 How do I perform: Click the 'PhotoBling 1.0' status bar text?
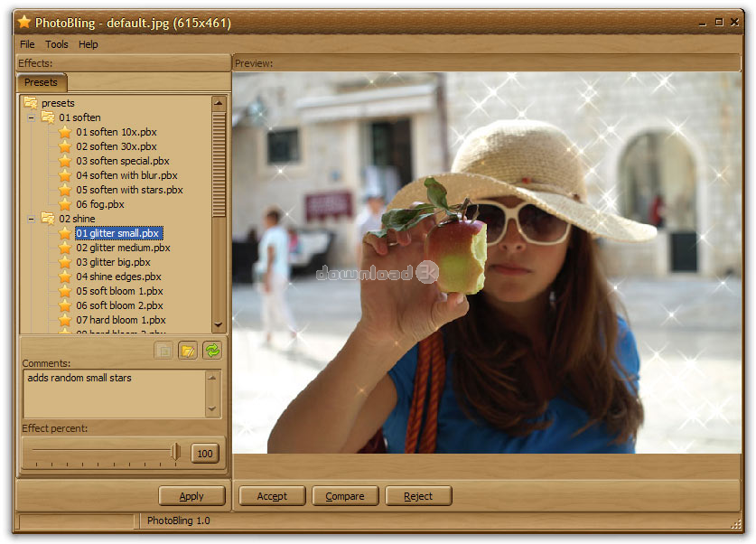click(179, 521)
